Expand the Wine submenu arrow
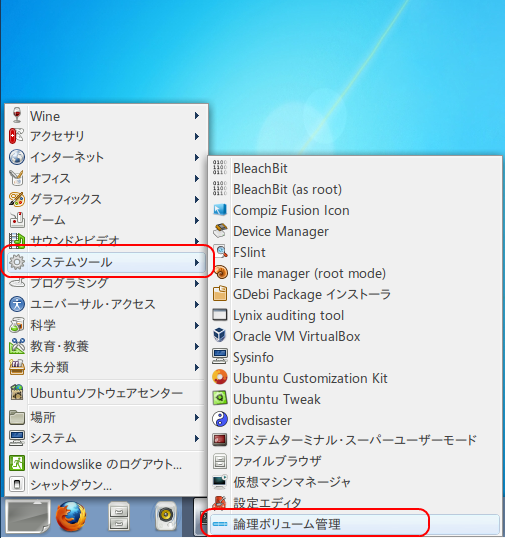Image resolution: width=505 pixels, height=538 pixels. tap(197, 116)
